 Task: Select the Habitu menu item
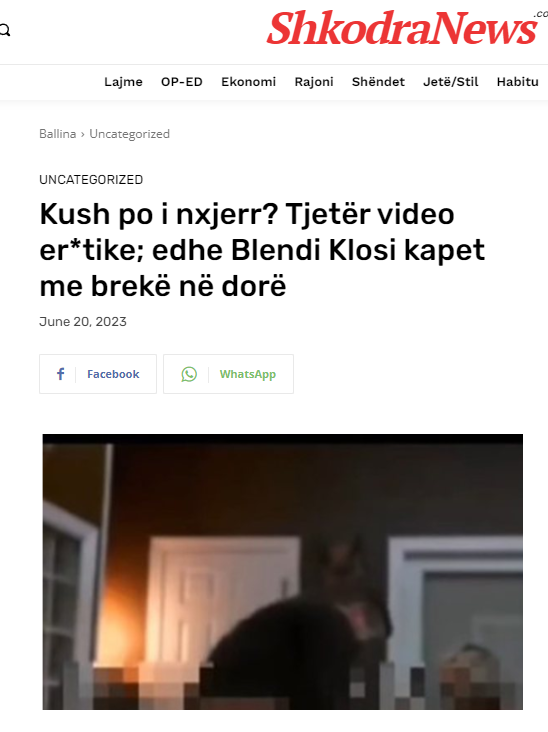(x=517, y=82)
